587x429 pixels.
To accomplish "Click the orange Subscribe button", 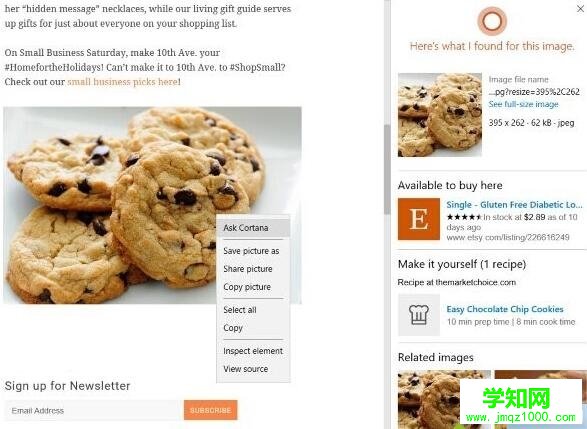I will [210, 410].
